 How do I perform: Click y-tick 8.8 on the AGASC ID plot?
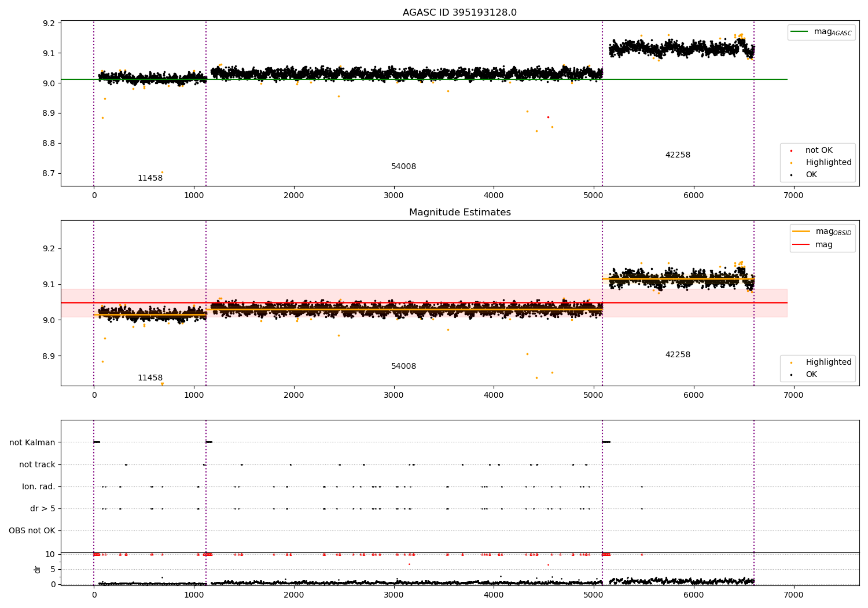(49, 144)
